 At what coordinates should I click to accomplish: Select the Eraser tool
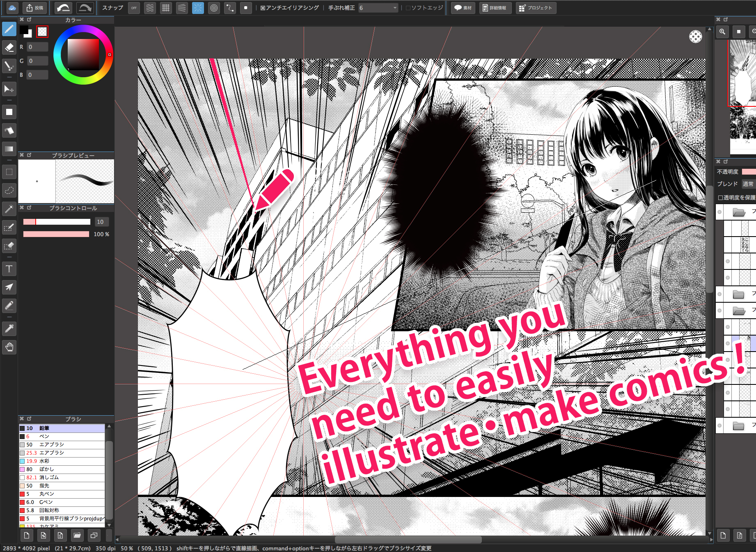(x=9, y=47)
